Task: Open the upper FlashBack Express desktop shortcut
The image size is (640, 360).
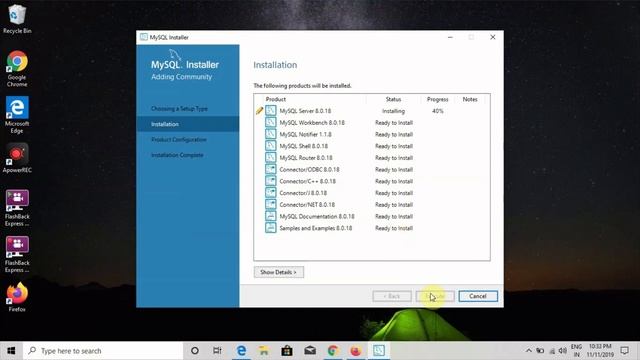Action: pyautogui.click(x=17, y=208)
